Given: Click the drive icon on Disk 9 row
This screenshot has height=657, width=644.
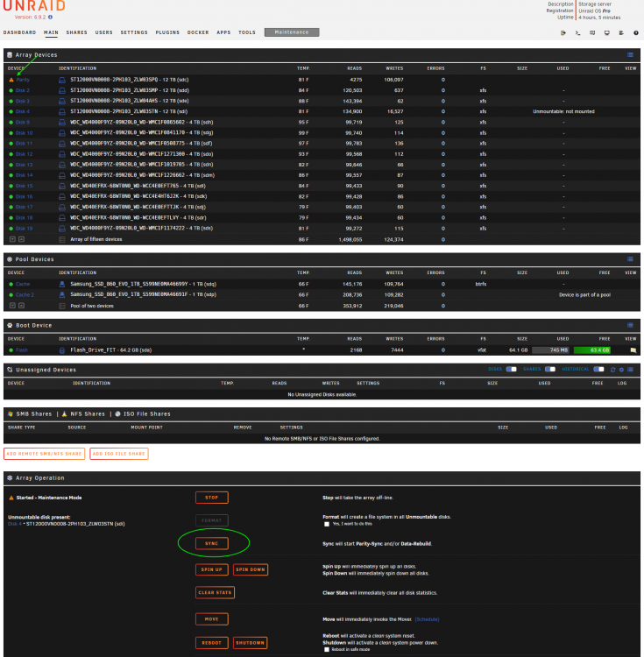Looking at the screenshot, I should click(62, 123).
